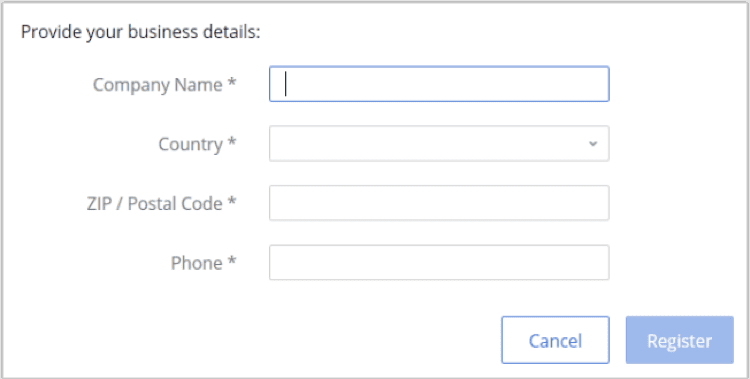Image resolution: width=750 pixels, height=379 pixels.
Task: Click the blinking text cursor in Company Name
Action: pos(286,84)
